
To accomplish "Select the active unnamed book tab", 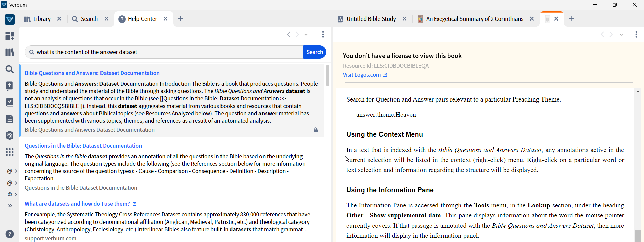I will point(548,19).
